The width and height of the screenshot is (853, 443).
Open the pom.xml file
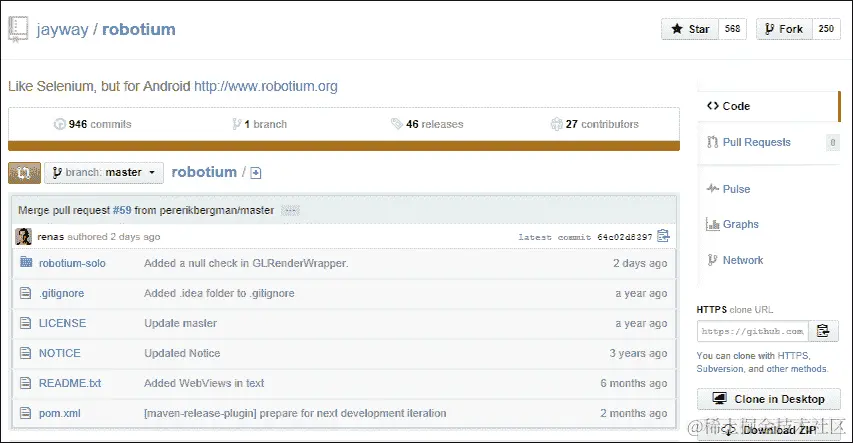60,414
